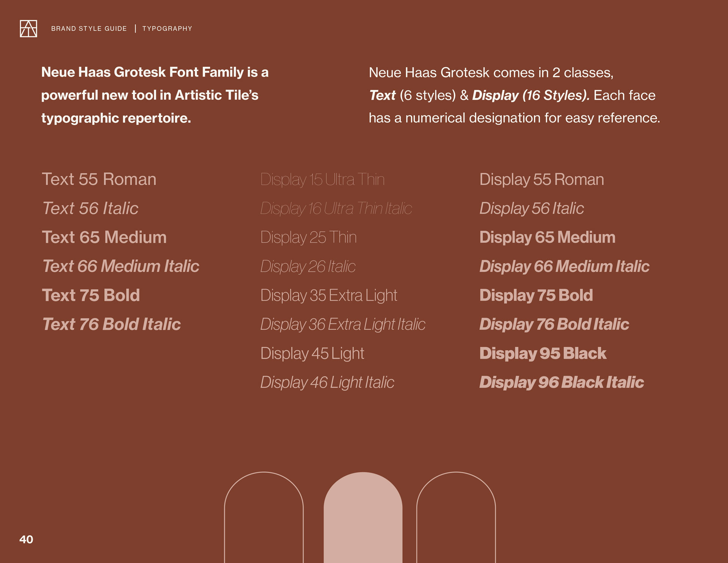Select the 'Text 75 Bold' sample
The height and width of the screenshot is (563, 728).
91,295
